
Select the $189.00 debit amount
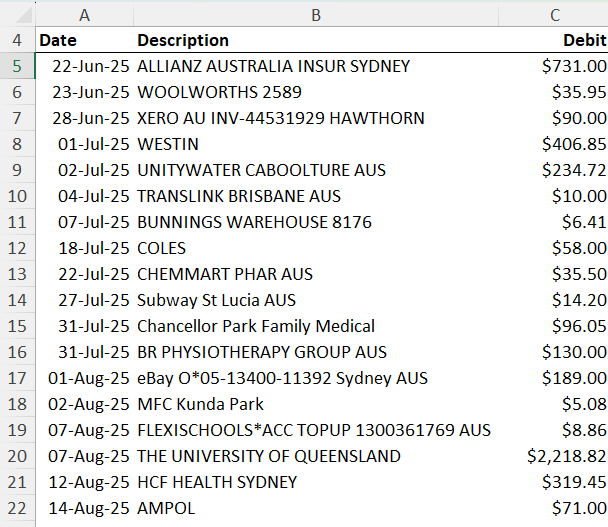coord(553,378)
